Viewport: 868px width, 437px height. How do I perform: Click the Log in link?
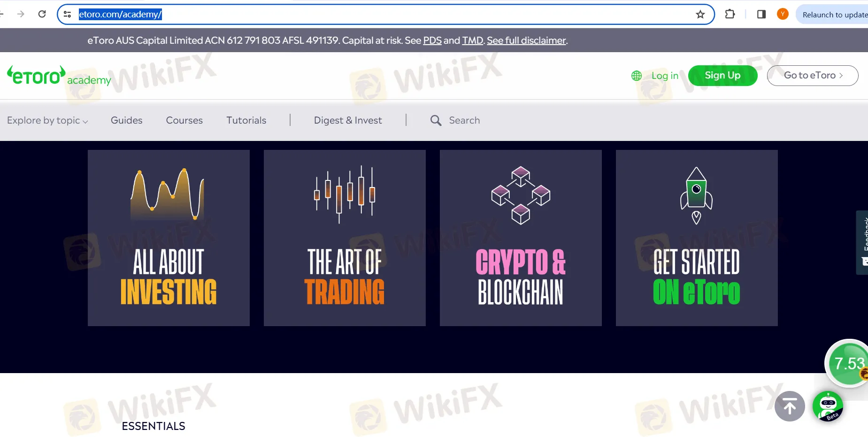[665, 76]
